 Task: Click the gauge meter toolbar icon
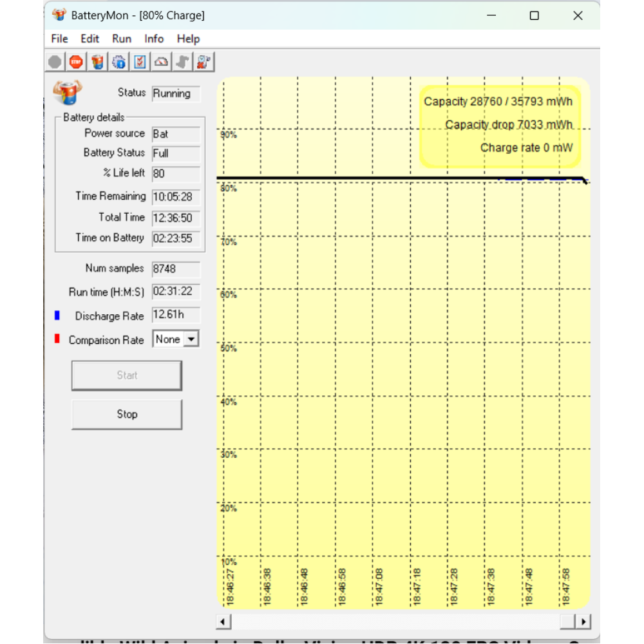point(162,62)
